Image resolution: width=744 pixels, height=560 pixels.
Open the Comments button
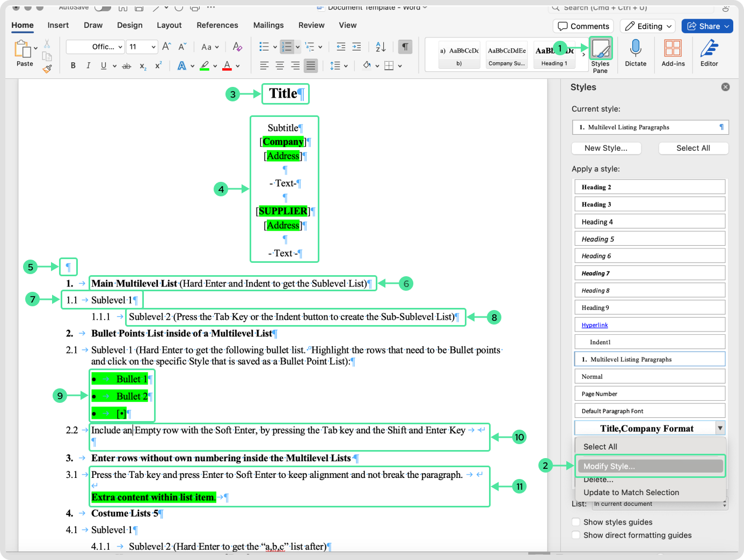[x=583, y=26]
